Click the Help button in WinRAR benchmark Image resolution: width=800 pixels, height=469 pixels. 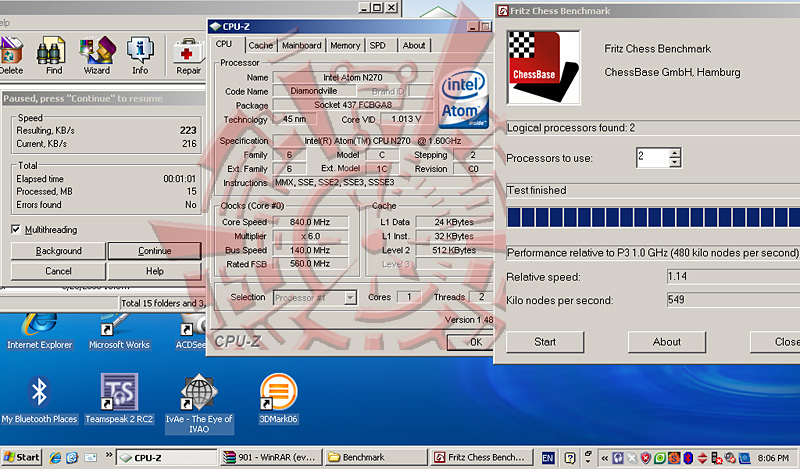point(155,271)
